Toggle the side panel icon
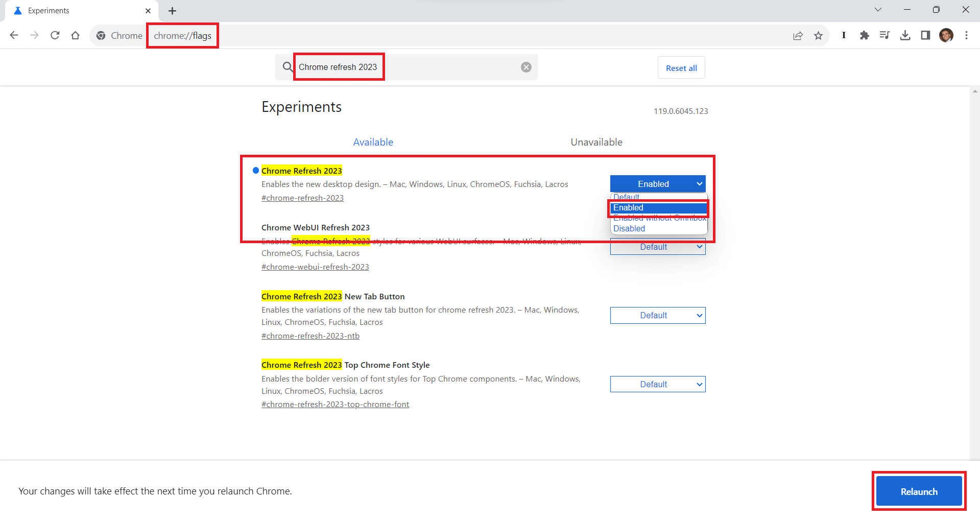This screenshot has height=520, width=980. pos(925,35)
